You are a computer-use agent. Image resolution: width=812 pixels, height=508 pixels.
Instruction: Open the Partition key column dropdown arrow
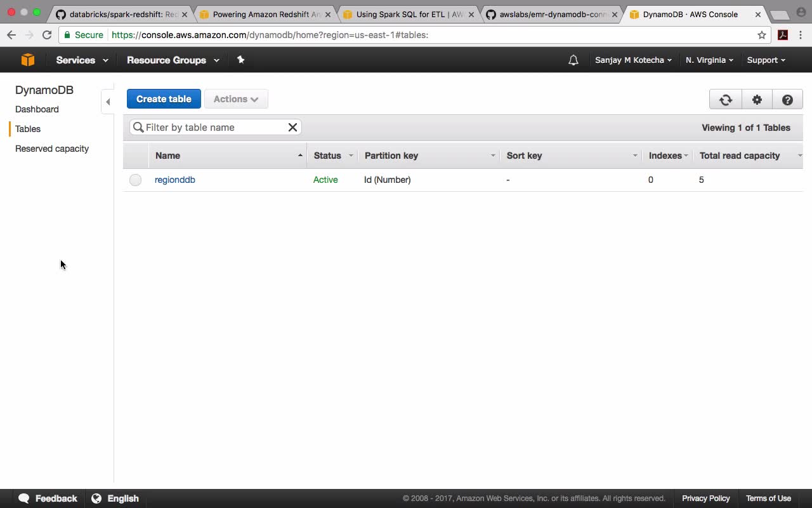493,156
